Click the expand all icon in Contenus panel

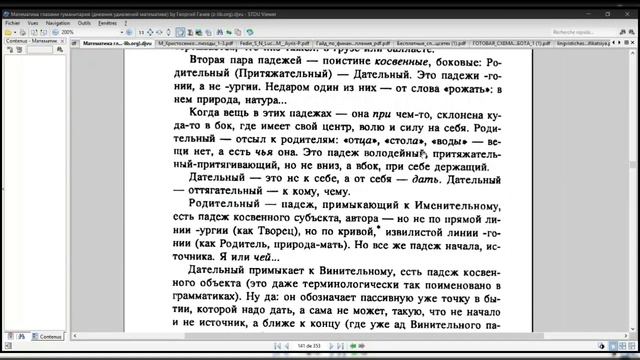(x=10, y=49)
